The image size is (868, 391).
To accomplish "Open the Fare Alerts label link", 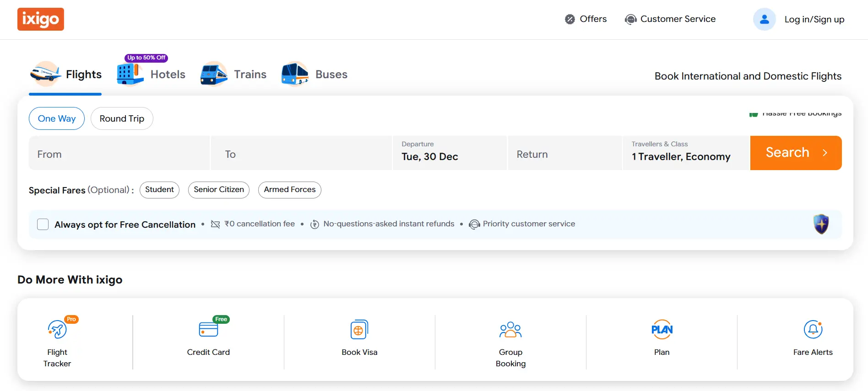I will [x=813, y=352].
